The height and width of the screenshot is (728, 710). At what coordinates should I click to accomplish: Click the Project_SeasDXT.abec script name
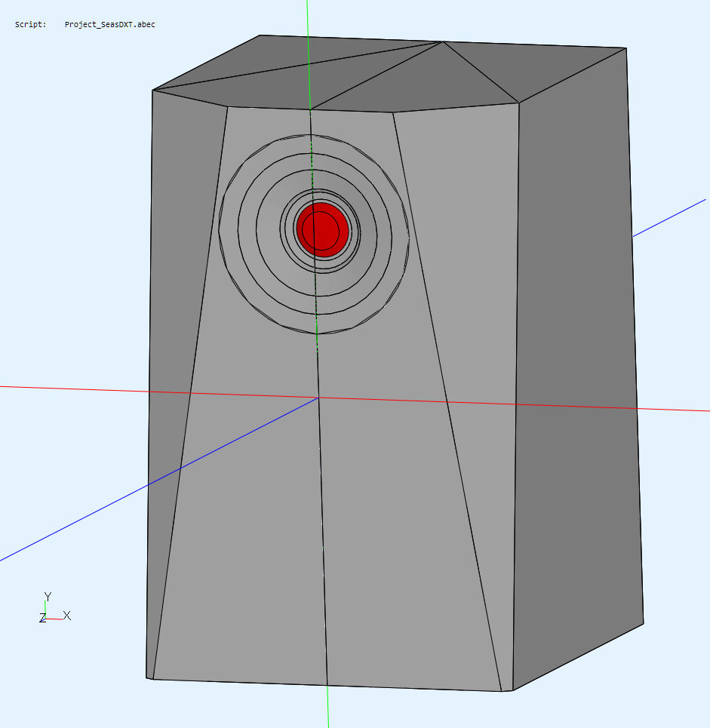(x=109, y=25)
